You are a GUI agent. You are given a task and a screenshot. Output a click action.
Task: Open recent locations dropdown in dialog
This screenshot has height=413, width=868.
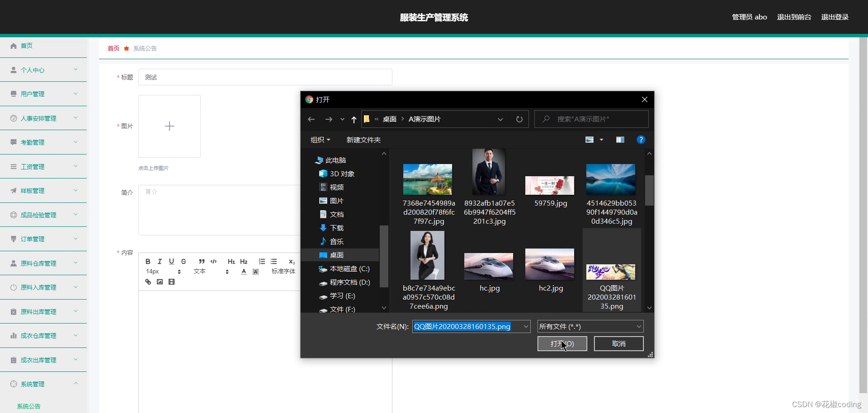point(342,119)
